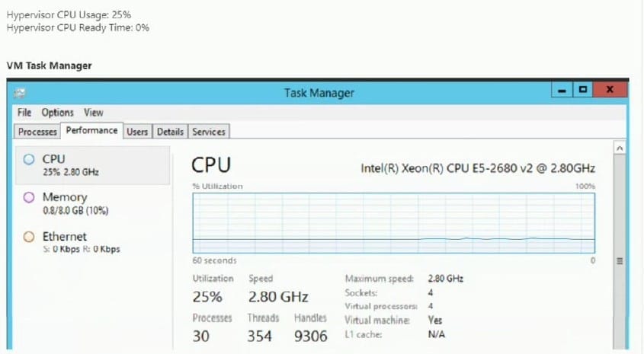Click the Task Manager title bar app icon
Screen dimensions: 644x354
click(x=20, y=93)
